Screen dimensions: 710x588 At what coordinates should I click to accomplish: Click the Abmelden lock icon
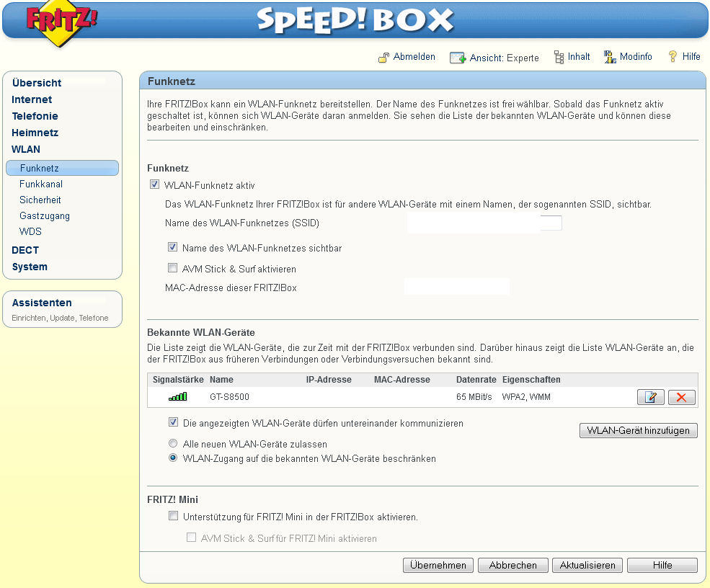[x=383, y=58]
